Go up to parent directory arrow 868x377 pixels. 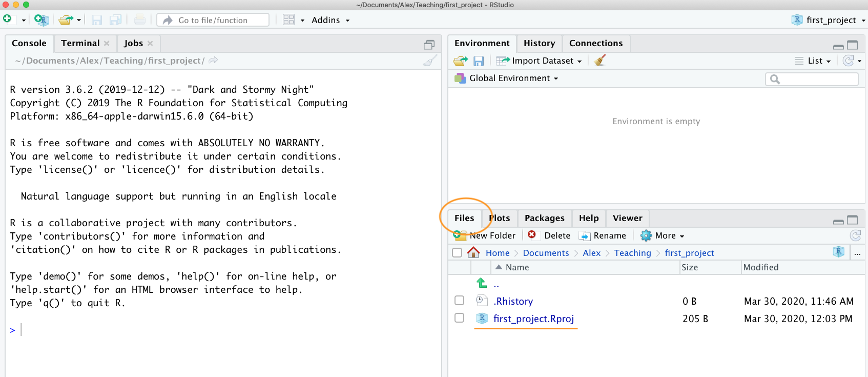pyautogui.click(x=482, y=283)
